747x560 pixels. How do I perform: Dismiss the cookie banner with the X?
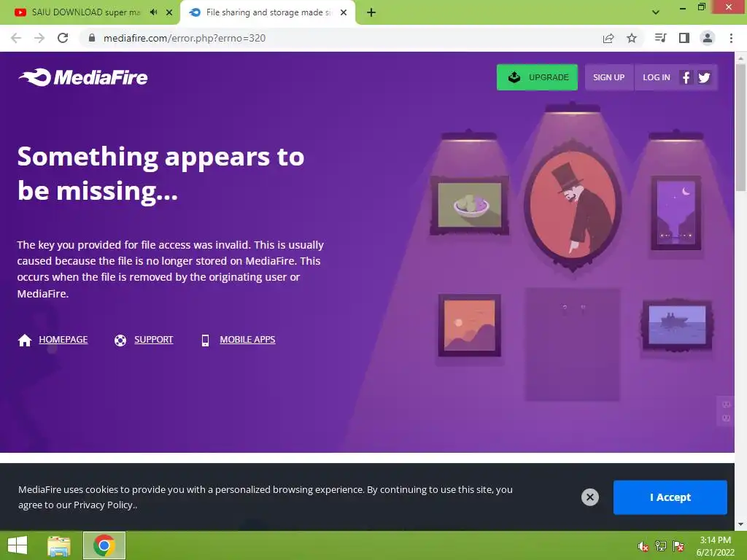pyautogui.click(x=589, y=497)
